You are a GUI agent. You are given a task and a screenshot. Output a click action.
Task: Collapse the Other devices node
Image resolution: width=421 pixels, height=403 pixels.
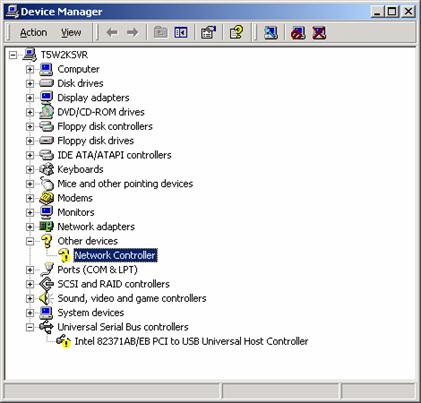30,241
